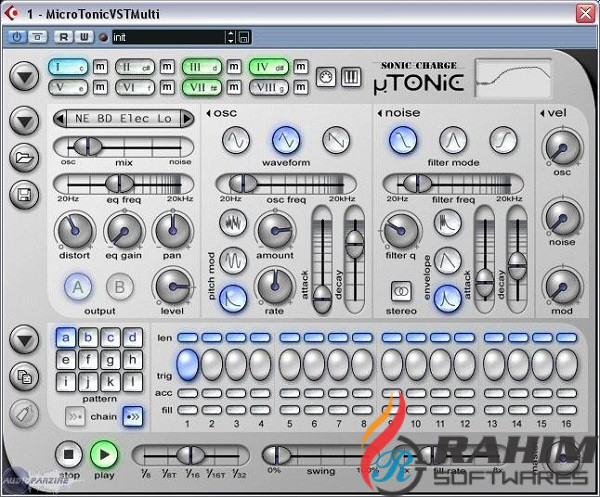Toggle the plugin power/bypass button

(17, 37)
